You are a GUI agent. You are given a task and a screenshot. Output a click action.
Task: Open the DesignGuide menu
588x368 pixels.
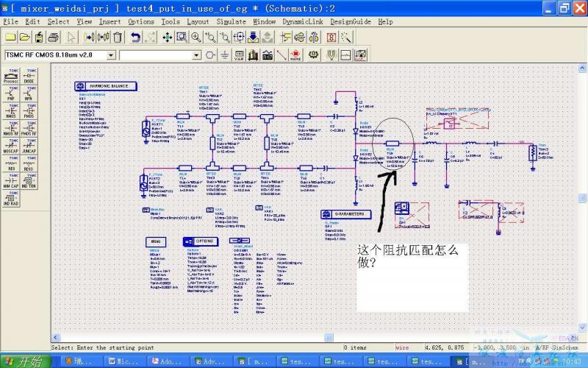click(x=351, y=22)
